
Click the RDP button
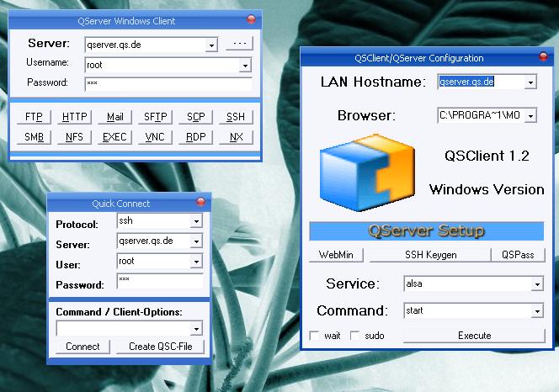[195, 137]
